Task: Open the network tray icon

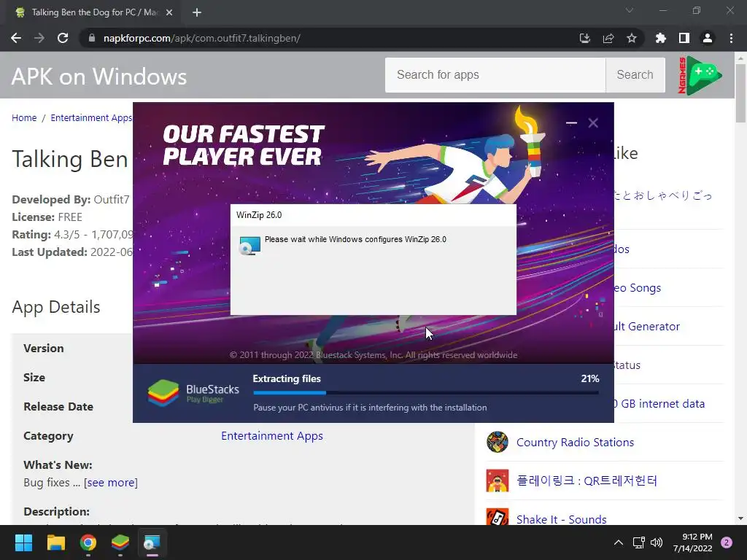Action: pyautogui.click(x=638, y=542)
